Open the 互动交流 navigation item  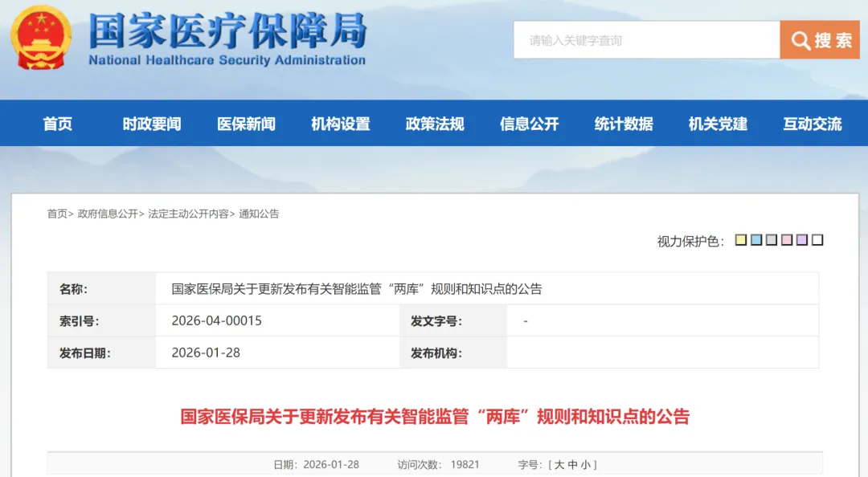coord(812,124)
